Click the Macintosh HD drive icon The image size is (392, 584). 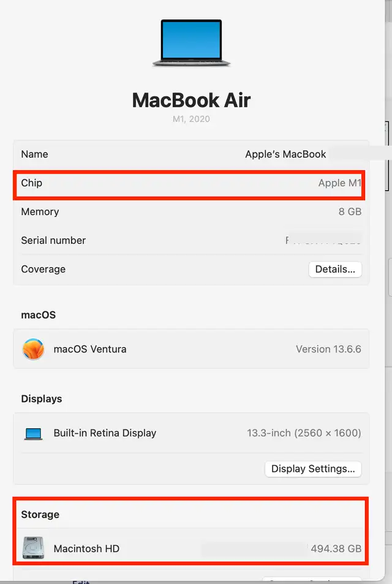33,548
